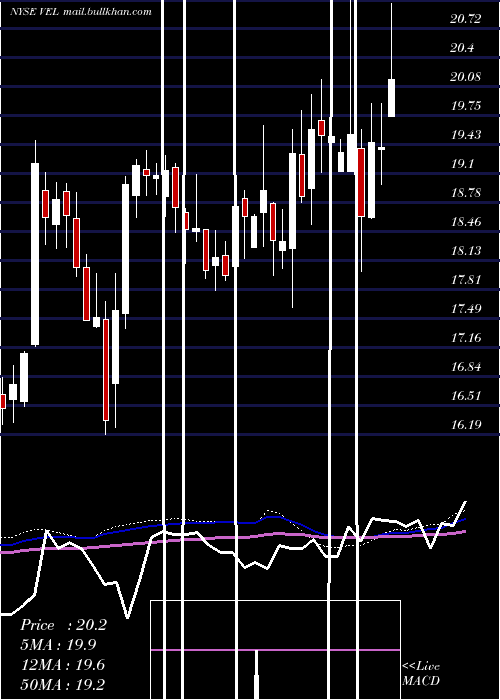This screenshot has width=500, height=700.
Task: Click the 16.51 price axis label
Action: [466, 396]
